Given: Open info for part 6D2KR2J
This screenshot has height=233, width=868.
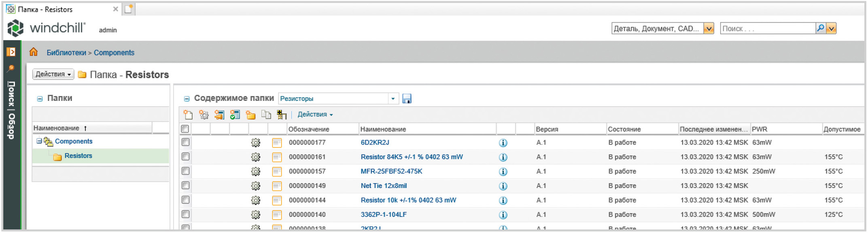Looking at the screenshot, I should tap(503, 143).
